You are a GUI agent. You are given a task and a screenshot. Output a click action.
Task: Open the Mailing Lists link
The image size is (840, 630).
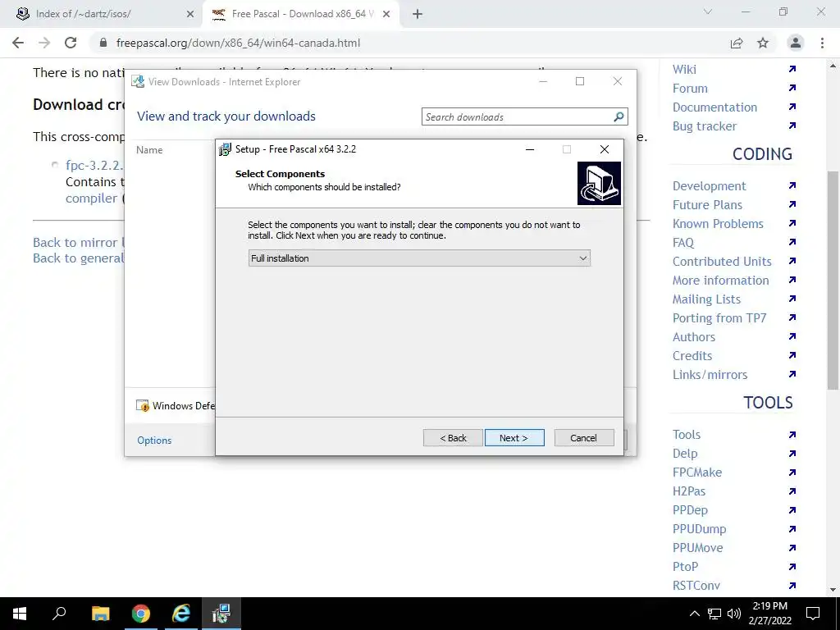(x=706, y=299)
